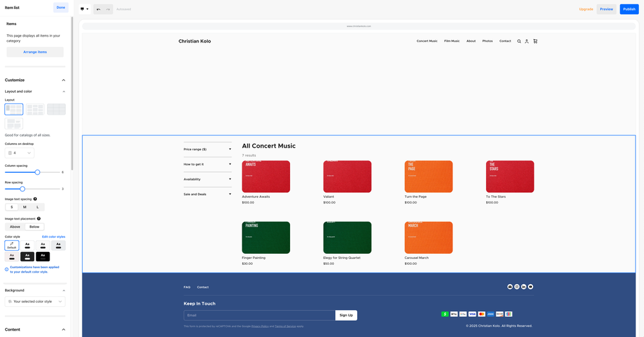Click the LinkedIn icon in footer
Screen dimensions: 644x337
(x=523, y=287)
